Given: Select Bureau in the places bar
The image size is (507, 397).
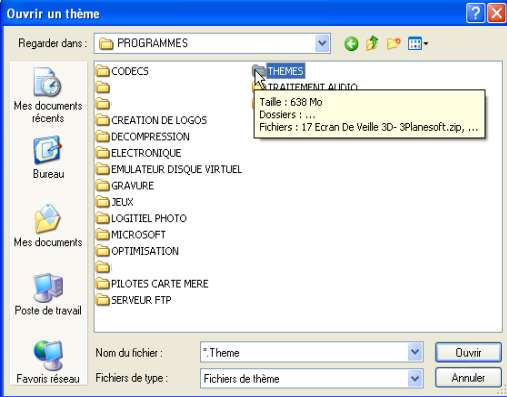Looking at the screenshot, I should pos(48,157).
